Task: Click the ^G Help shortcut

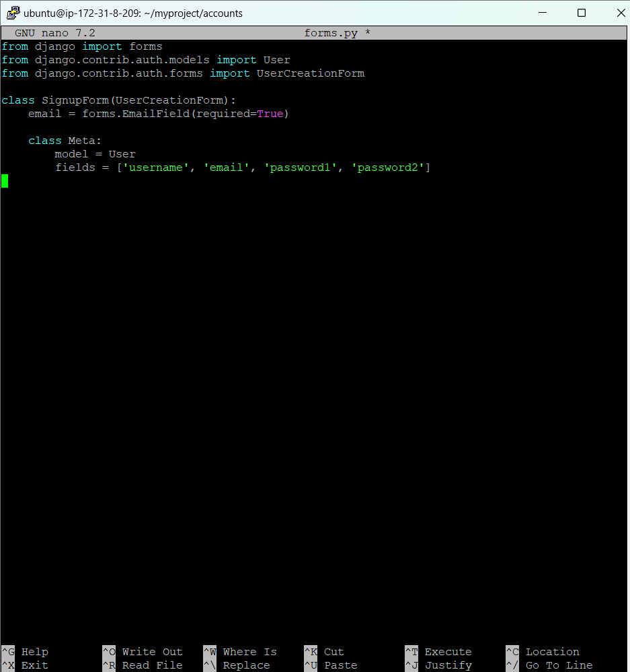Action: pyautogui.click(x=25, y=652)
